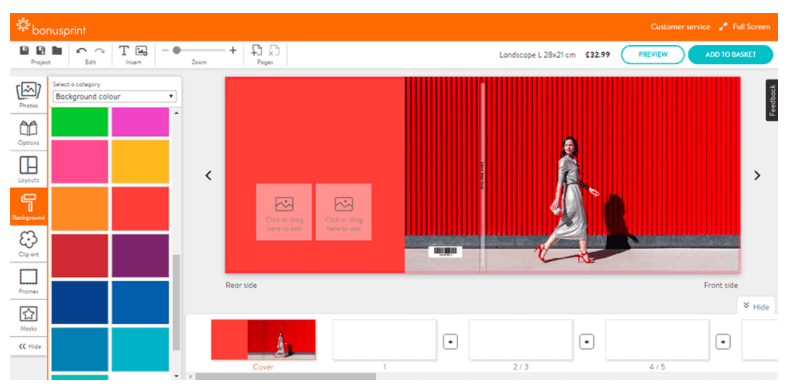Image resolution: width=788 pixels, height=392 pixels.
Task: Switch to Full Screen mode
Action: [x=745, y=27]
